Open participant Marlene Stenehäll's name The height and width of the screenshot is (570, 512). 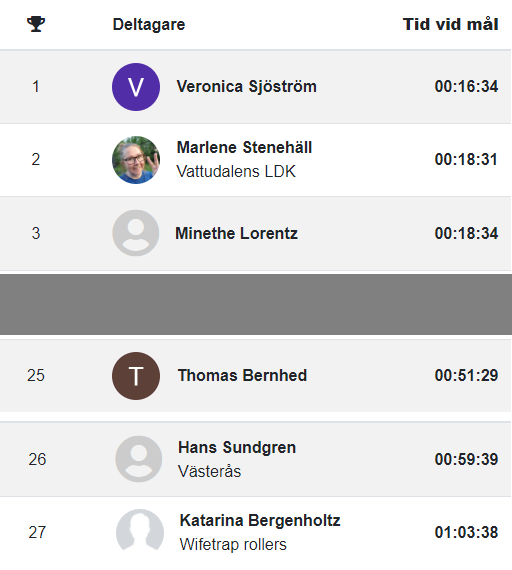[244, 147]
